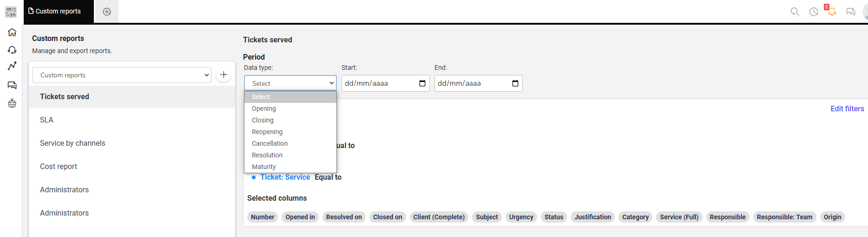Screen dimensions: 868x237
Task: Click the Edit filters link
Action: point(847,108)
